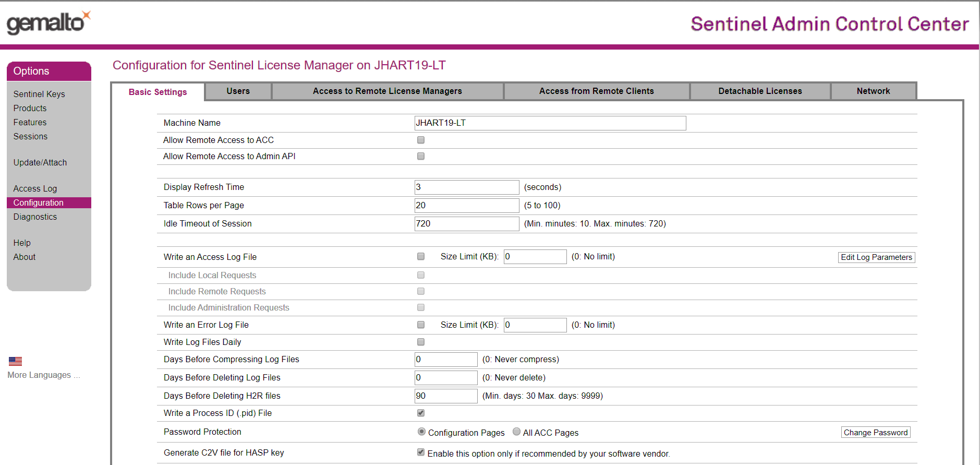The image size is (980, 465).
Task: Focus the Machine Name field
Action: click(550, 123)
